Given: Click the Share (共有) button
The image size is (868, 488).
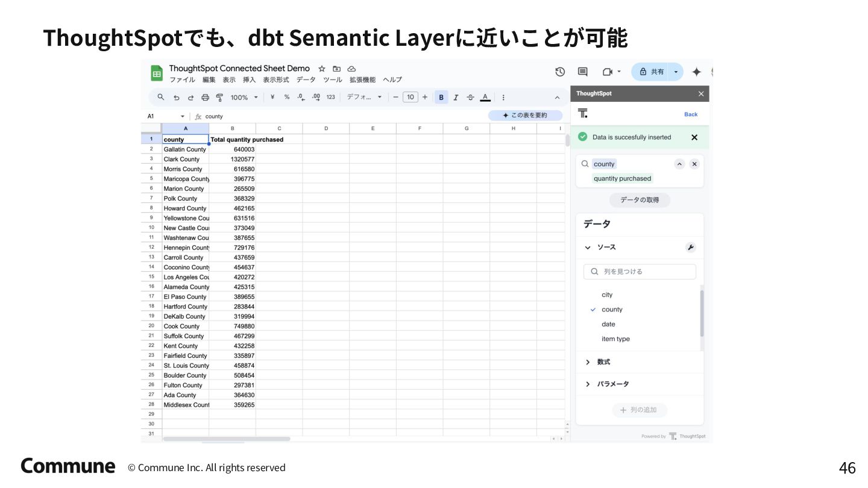Looking at the screenshot, I should coord(651,72).
